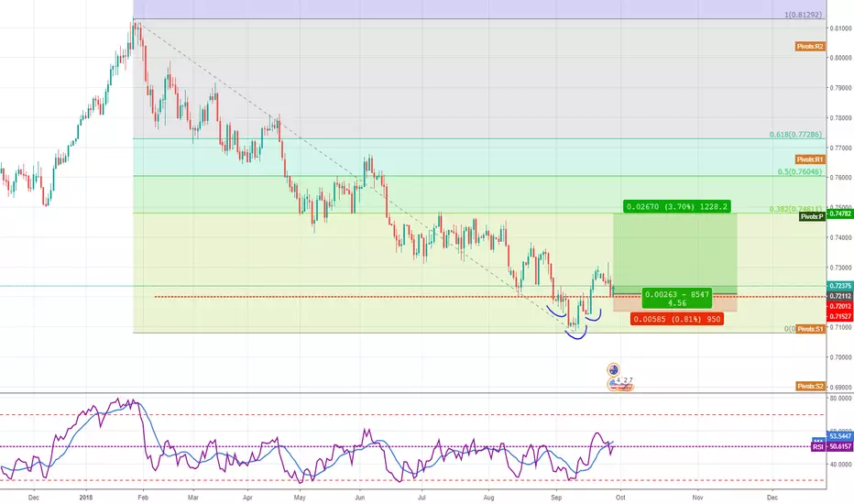Click the 40.0000 RSI scale label
854x504 pixels.
pos(840,465)
